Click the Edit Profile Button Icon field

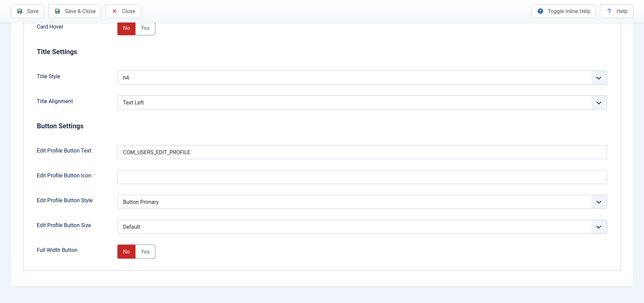click(x=362, y=177)
